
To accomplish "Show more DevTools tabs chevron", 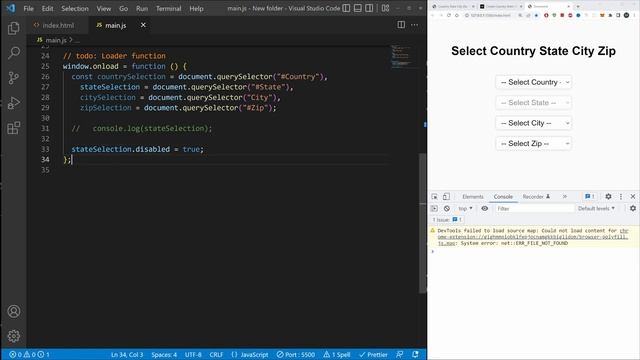I will point(565,196).
